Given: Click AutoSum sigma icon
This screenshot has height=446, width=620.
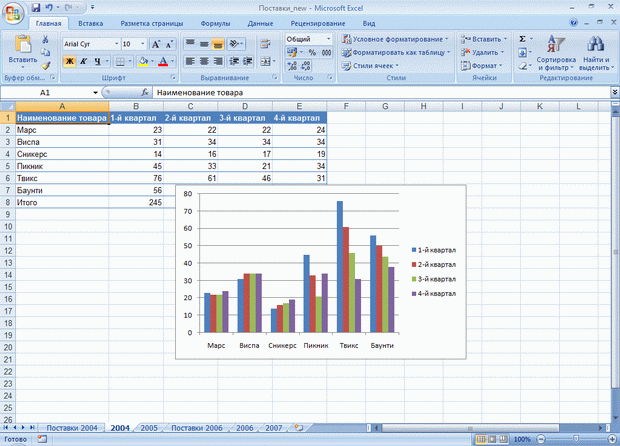Looking at the screenshot, I should 522,39.
